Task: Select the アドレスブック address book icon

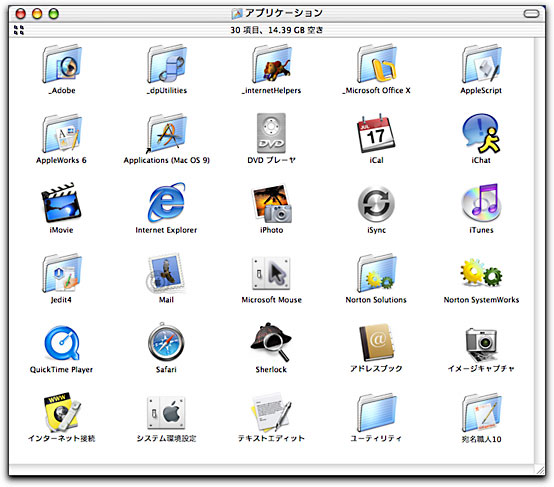Action: tap(376, 342)
